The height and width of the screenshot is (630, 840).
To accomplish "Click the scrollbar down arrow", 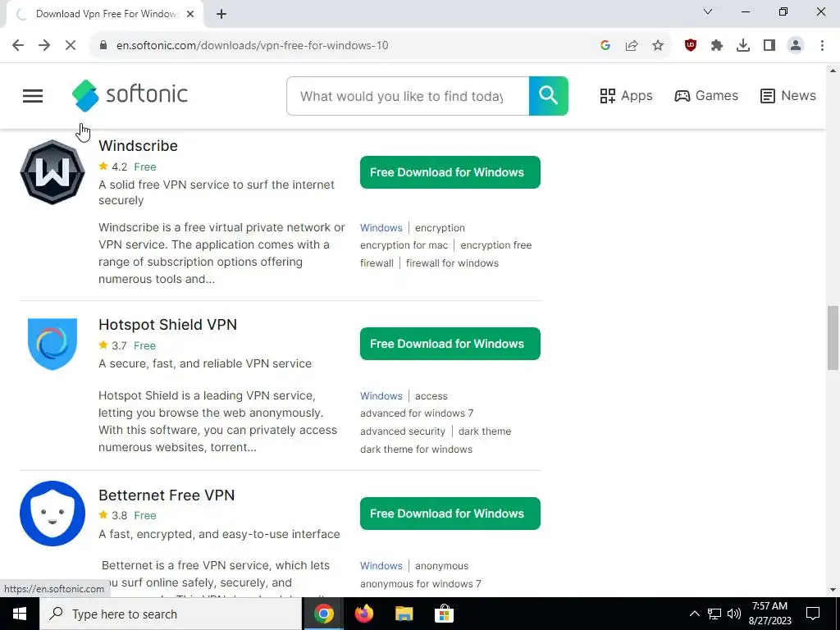I will click(x=833, y=590).
